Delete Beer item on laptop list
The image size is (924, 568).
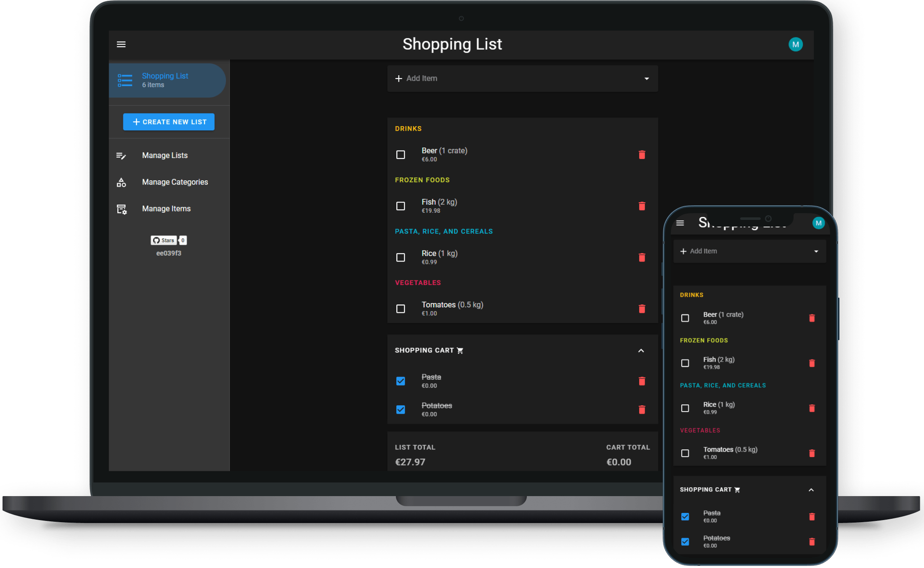pyautogui.click(x=642, y=155)
